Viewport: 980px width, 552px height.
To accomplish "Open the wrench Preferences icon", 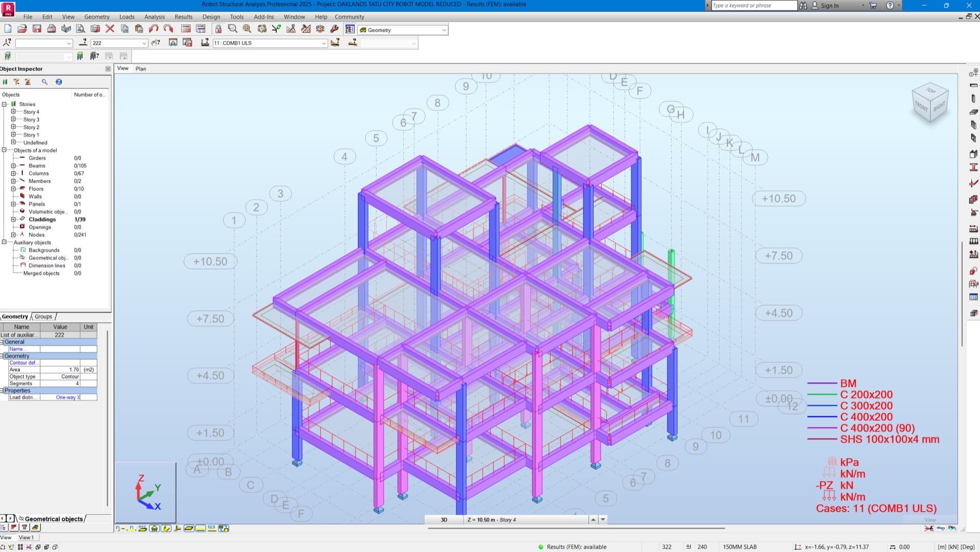I will tap(335, 29).
